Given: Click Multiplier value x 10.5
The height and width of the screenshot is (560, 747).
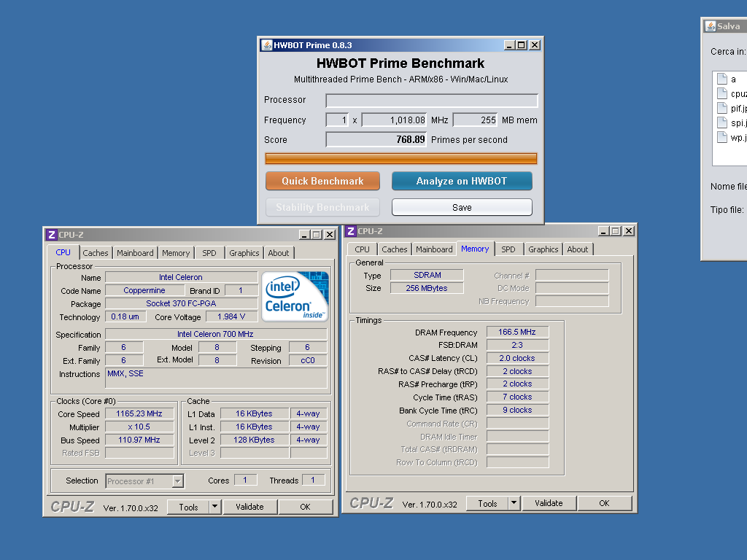Looking at the screenshot, I should 139,427.
